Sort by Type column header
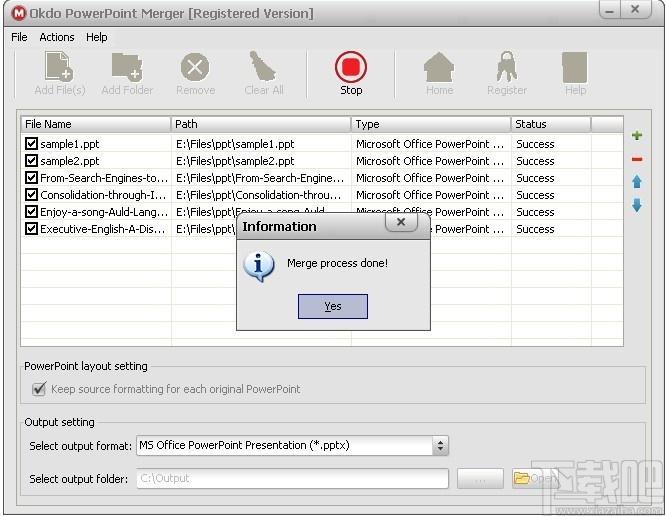666x516 pixels. [431, 124]
